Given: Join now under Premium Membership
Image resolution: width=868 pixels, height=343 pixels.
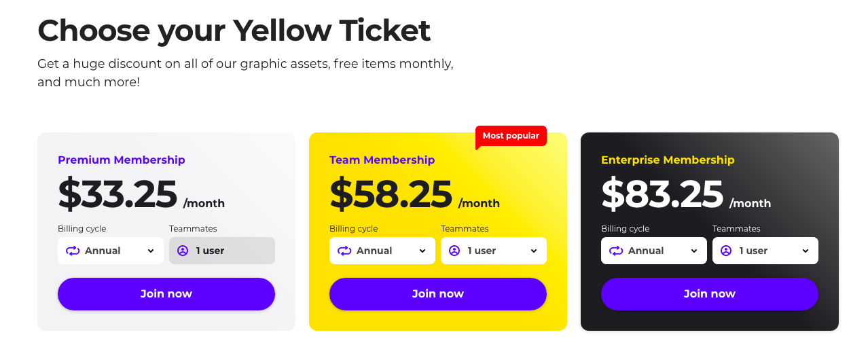Looking at the screenshot, I should 166,294.
